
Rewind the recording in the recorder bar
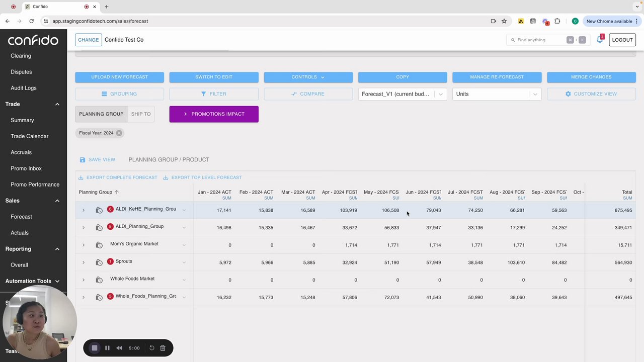pos(119,348)
